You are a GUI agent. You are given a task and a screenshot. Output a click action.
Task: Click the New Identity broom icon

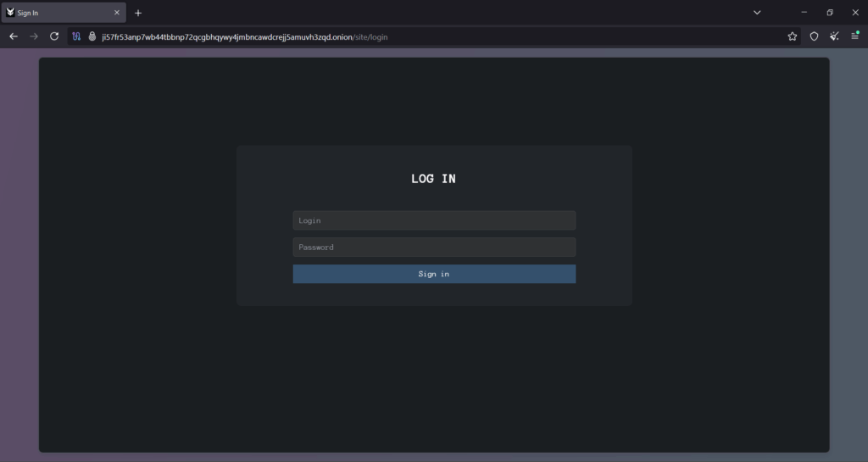(834, 36)
